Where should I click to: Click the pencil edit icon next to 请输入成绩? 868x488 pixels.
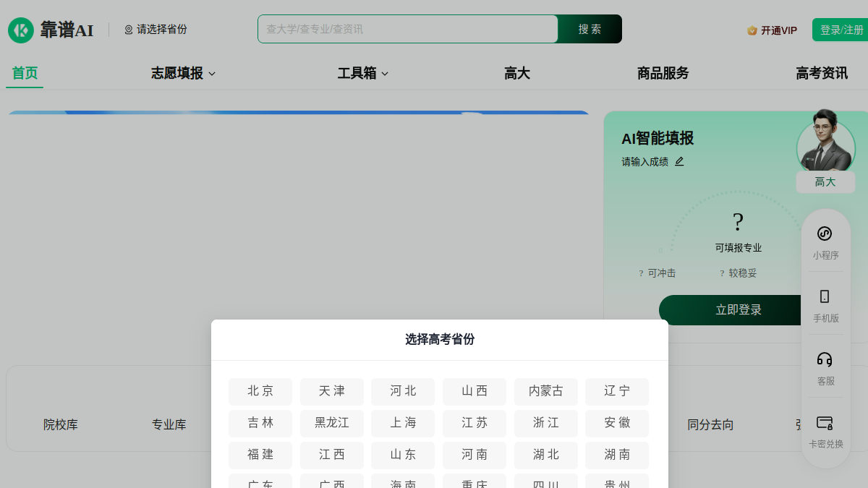pos(679,162)
